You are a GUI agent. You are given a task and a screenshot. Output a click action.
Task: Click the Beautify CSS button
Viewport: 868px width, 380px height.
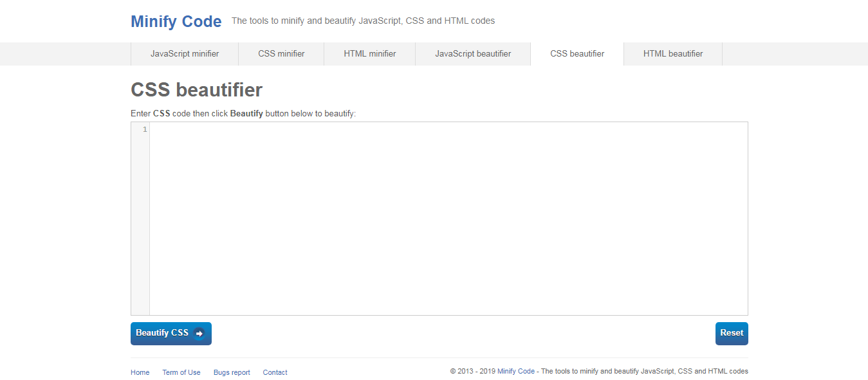coord(165,333)
